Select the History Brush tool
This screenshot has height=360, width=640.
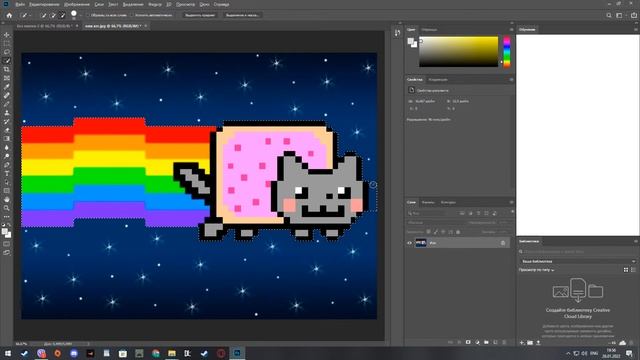[x=7, y=121]
